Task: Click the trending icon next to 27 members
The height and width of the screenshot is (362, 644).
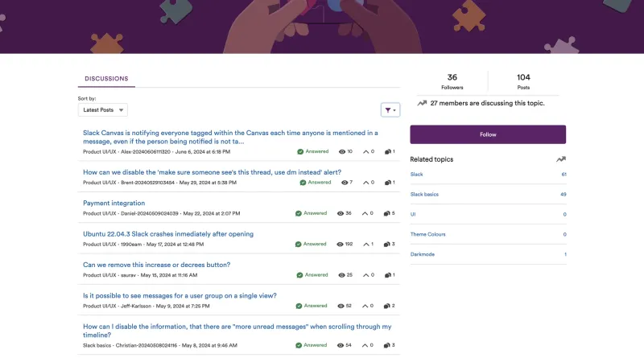Action: 422,103
